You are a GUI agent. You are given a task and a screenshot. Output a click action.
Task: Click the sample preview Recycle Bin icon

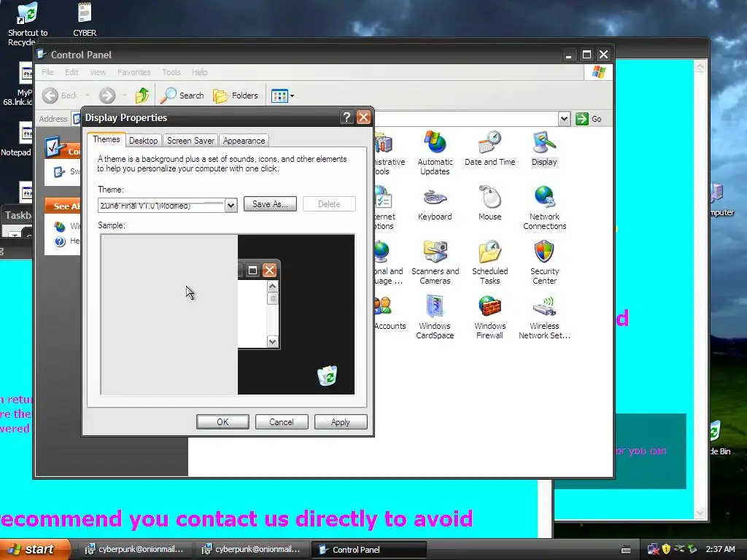(x=328, y=376)
